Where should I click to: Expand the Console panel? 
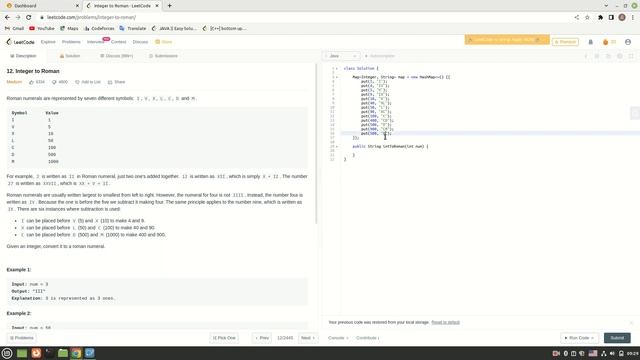coord(338,338)
